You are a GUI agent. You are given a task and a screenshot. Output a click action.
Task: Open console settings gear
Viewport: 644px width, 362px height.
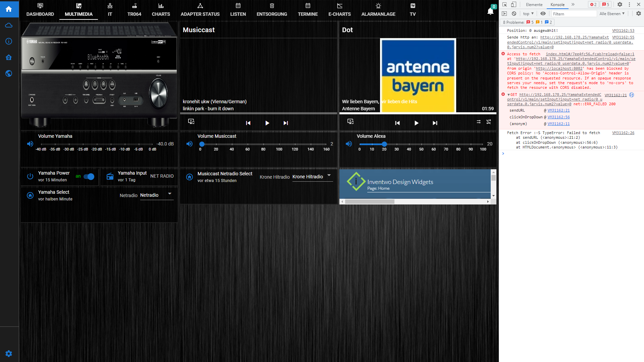[639, 14]
